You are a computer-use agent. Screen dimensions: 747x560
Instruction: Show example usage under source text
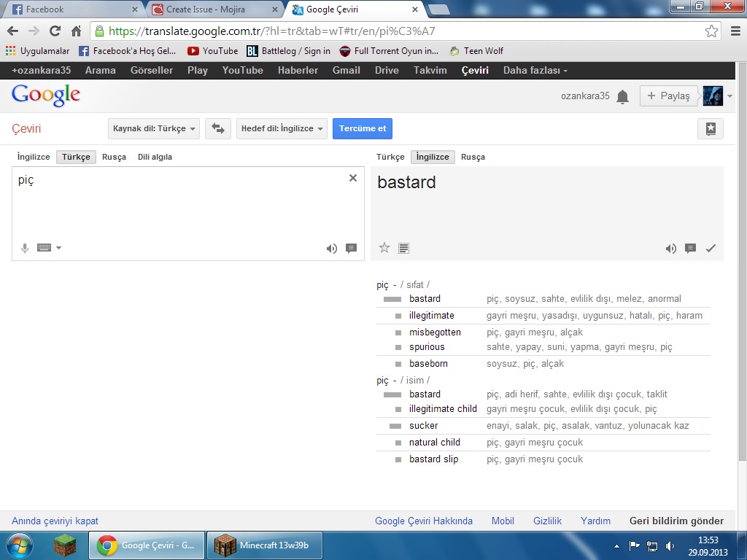(351, 248)
